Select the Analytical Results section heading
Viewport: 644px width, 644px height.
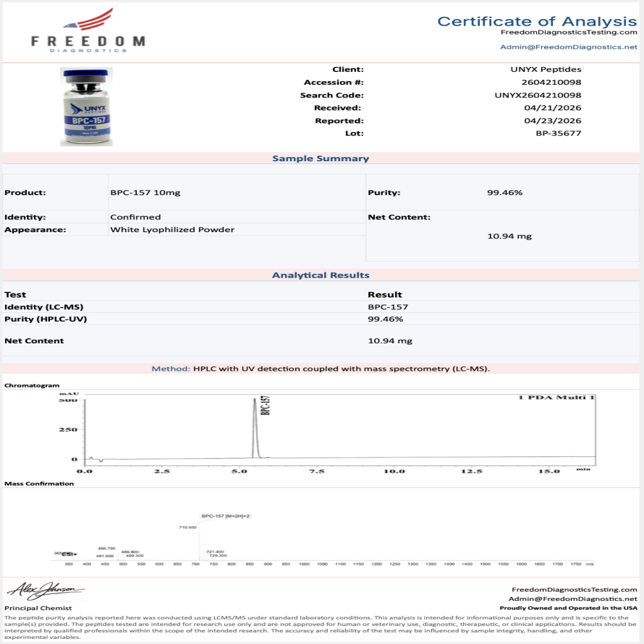tap(320, 275)
